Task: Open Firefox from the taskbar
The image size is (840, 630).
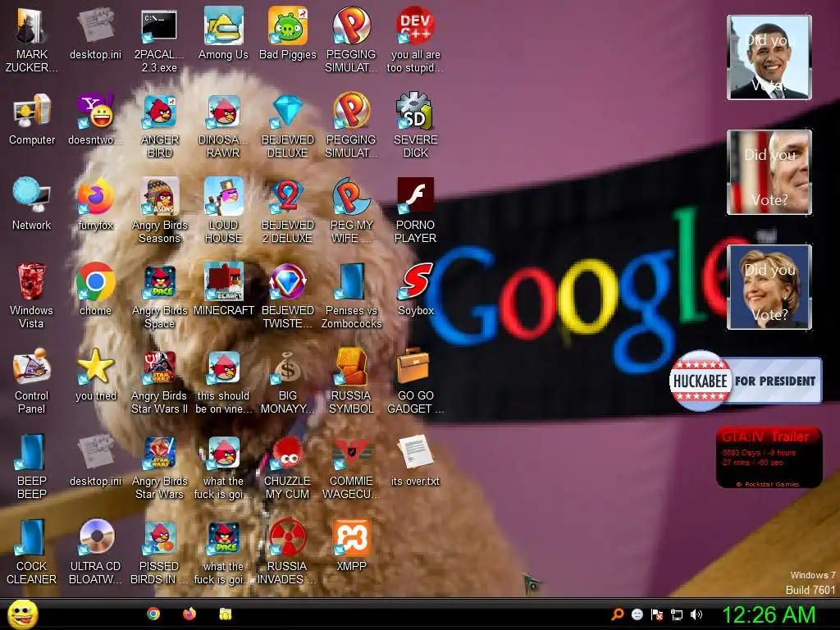Action: point(189,614)
